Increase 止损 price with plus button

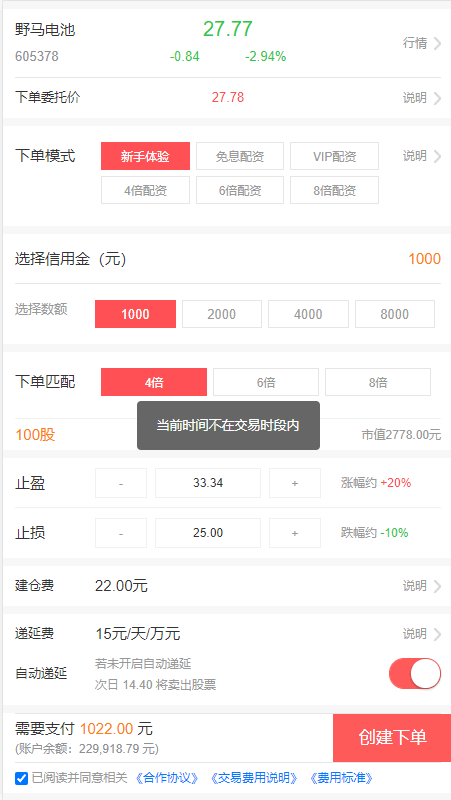(x=295, y=533)
